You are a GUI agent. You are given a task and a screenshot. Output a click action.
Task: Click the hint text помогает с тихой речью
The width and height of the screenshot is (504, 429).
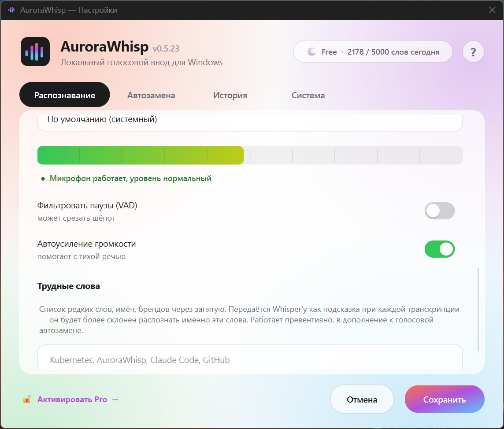(82, 256)
